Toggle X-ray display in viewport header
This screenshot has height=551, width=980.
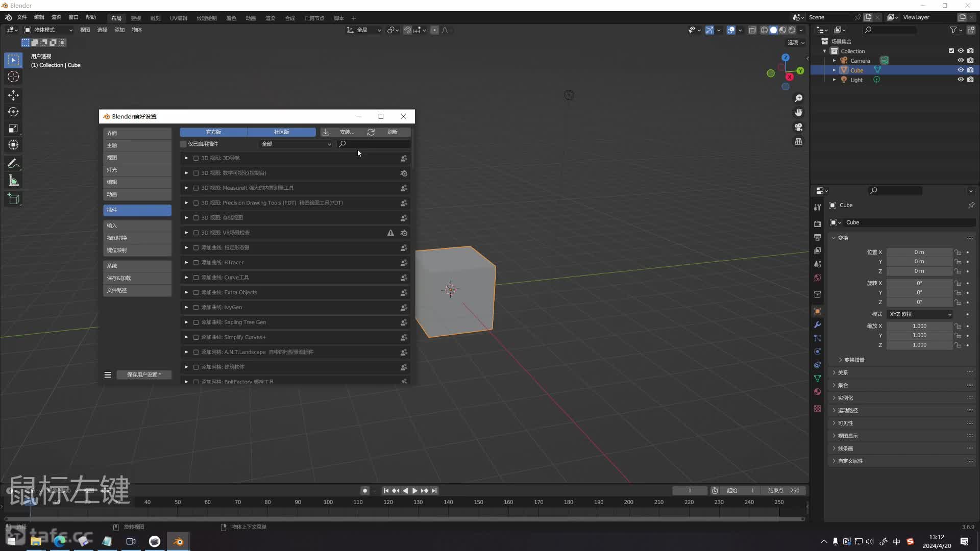(x=752, y=30)
